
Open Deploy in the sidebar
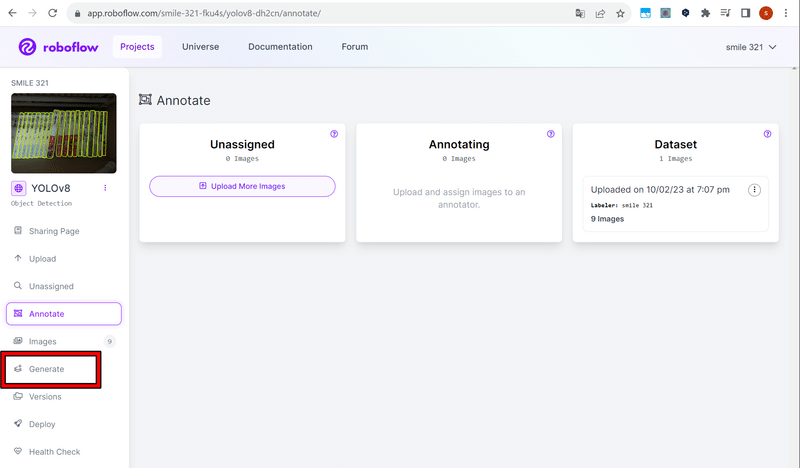pyautogui.click(x=64, y=424)
